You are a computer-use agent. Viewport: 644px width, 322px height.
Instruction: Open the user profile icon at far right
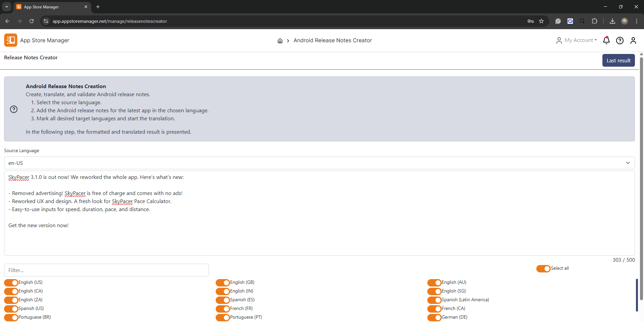633,41
